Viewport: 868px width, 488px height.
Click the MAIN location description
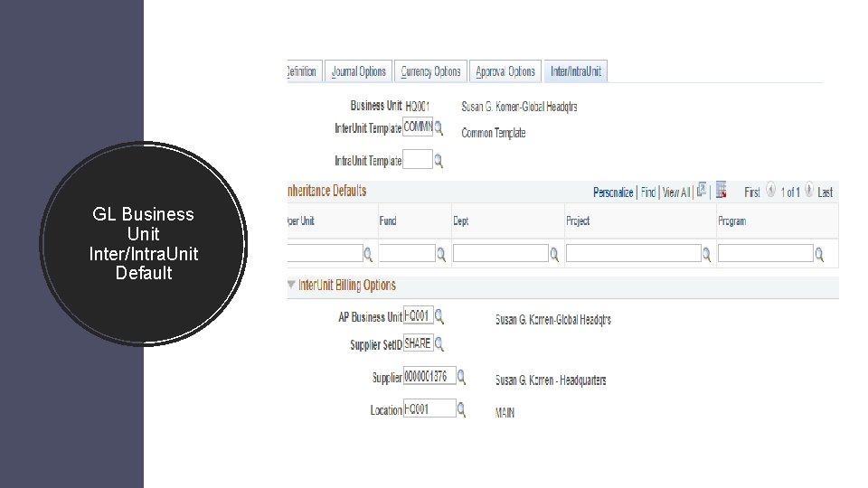pos(505,413)
